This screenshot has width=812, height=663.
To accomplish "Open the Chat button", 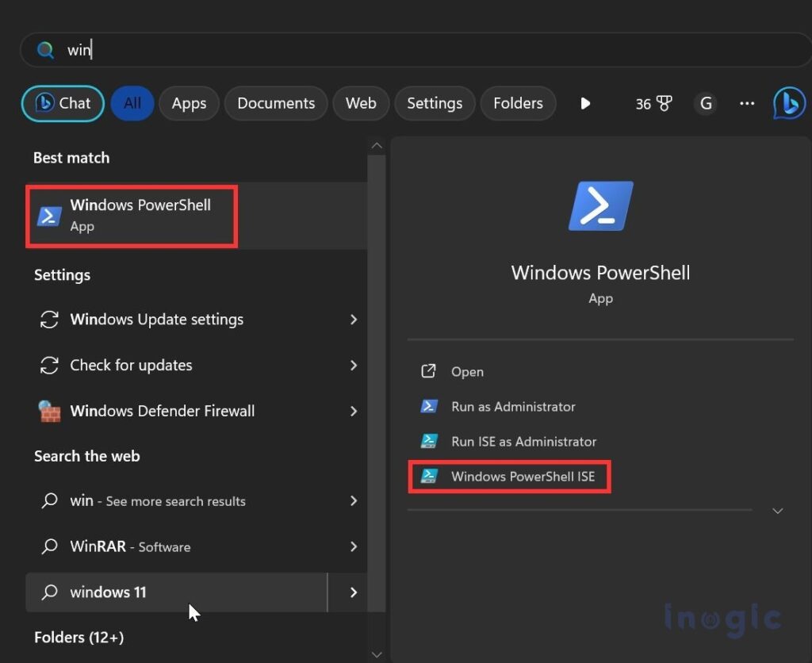I will (63, 104).
